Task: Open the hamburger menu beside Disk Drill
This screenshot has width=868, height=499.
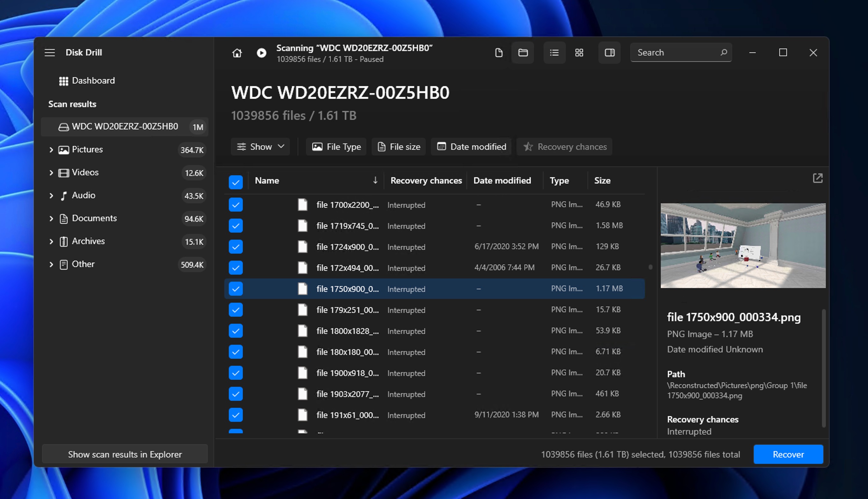Action: click(50, 53)
